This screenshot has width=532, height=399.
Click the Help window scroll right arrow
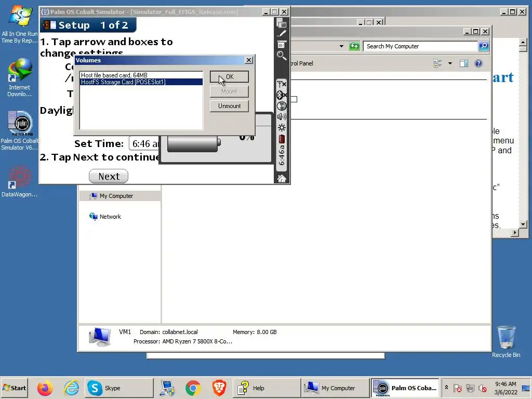[515, 233]
